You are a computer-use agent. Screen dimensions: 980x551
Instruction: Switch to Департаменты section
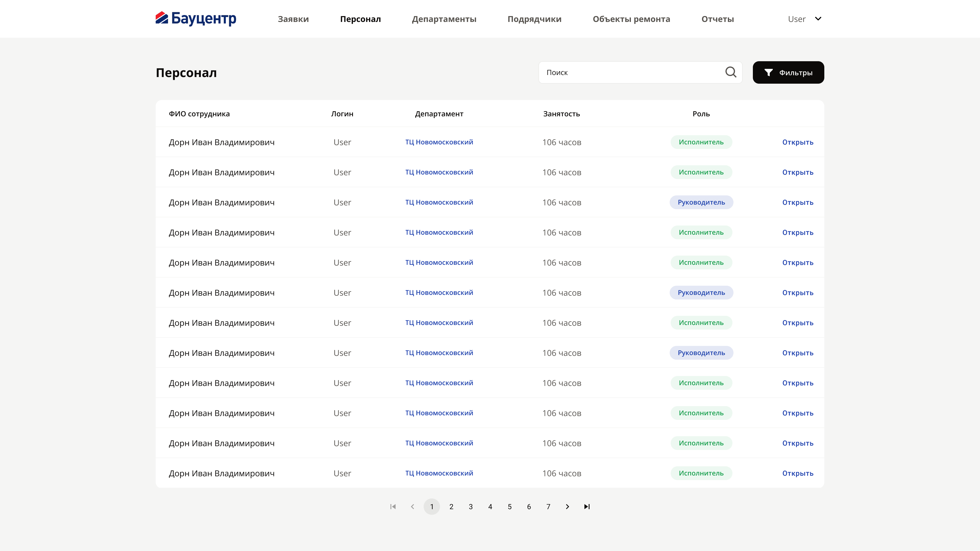point(444,19)
